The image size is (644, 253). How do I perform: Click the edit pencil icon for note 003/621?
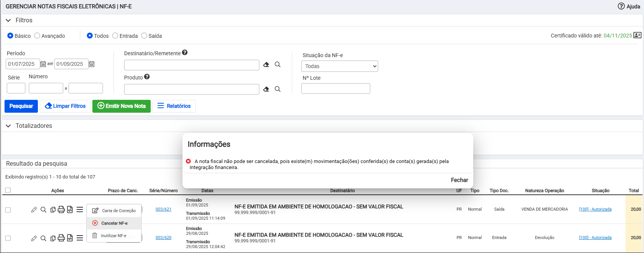click(x=34, y=210)
